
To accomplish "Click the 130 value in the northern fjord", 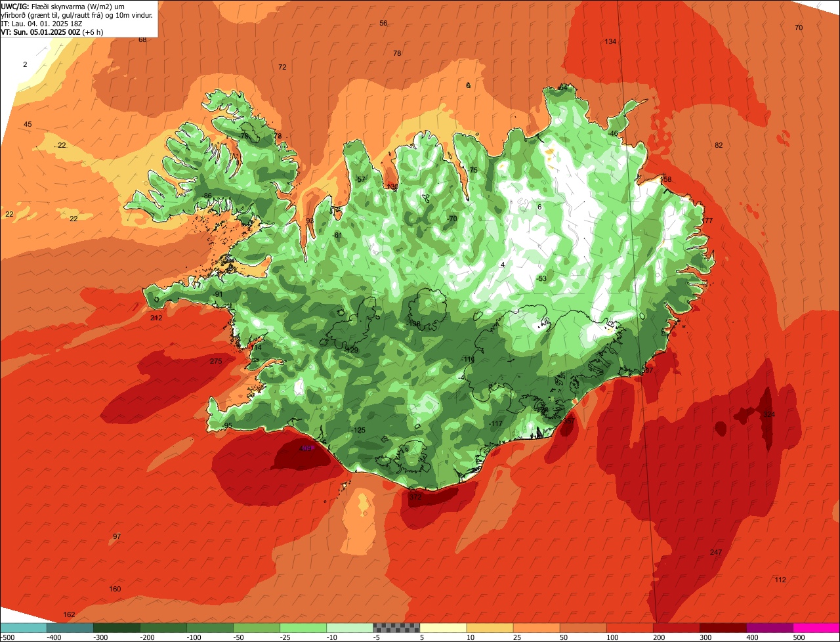I will tap(392, 186).
